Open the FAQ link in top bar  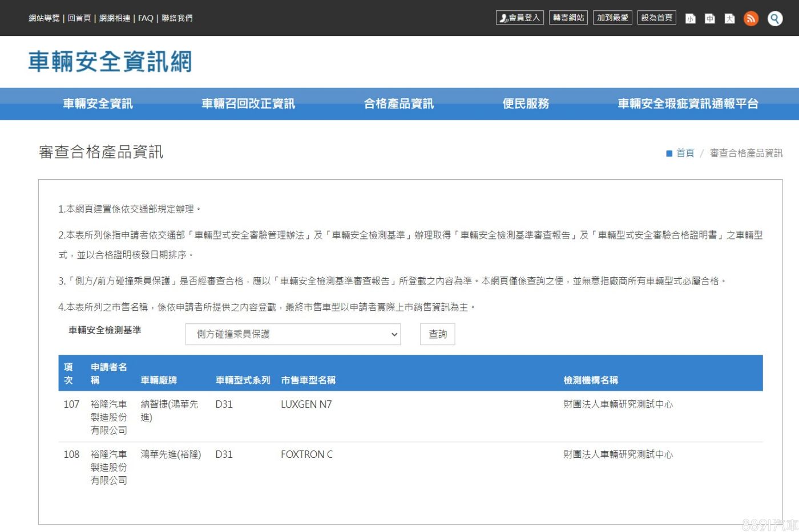tap(146, 18)
